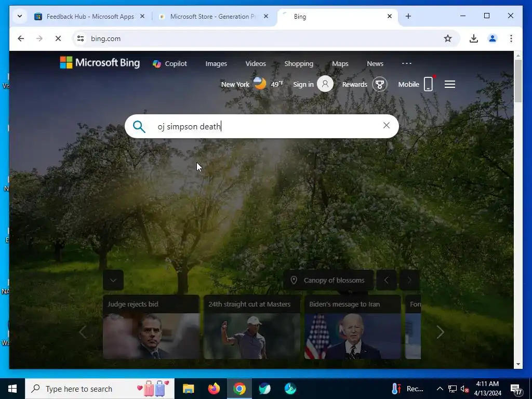Clear the search box text
Viewport: 532px width, 399px height.
pyautogui.click(x=386, y=126)
